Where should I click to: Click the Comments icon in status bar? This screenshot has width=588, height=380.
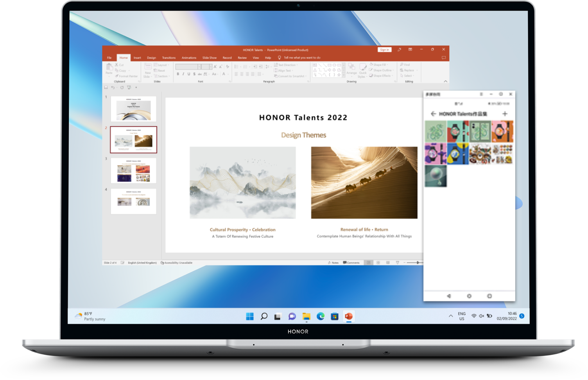point(351,263)
